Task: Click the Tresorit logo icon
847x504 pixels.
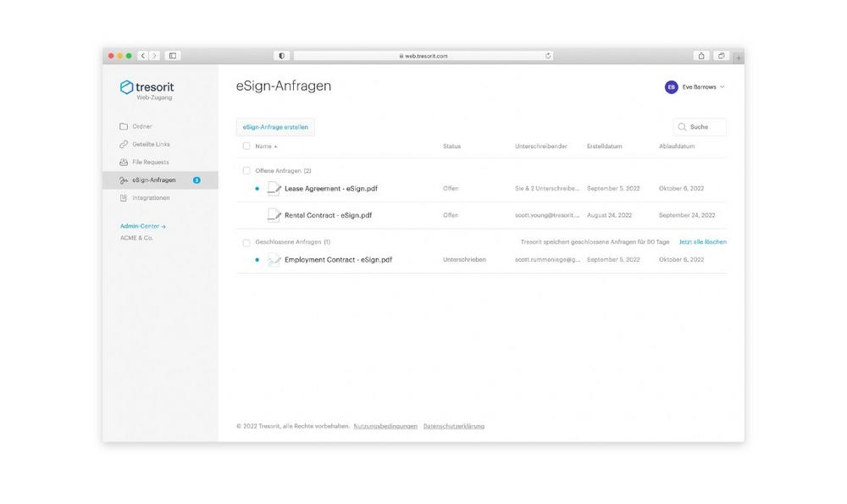Action: point(126,86)
